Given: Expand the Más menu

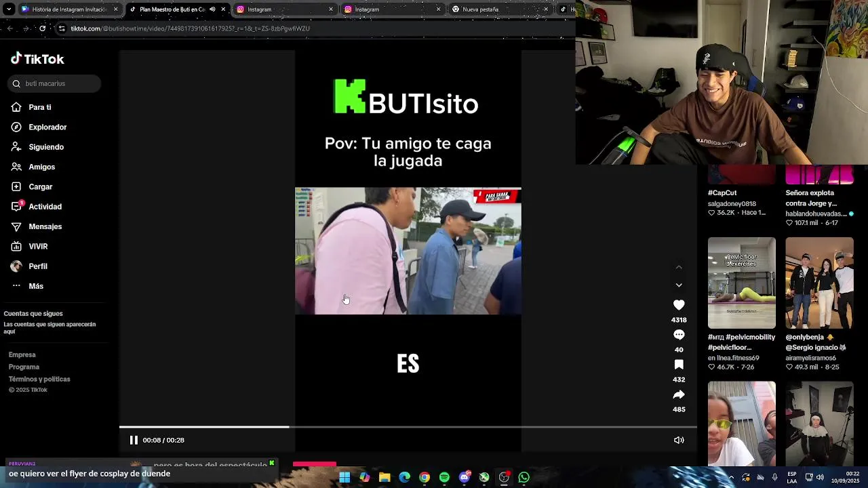Looking at the screenshot, I should (27, 286).
